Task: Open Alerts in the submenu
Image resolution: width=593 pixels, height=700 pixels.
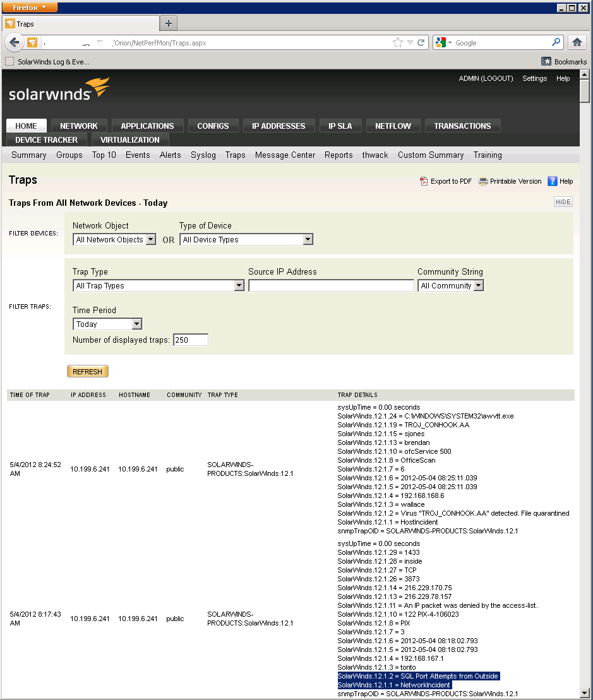Action: point(170,155)
